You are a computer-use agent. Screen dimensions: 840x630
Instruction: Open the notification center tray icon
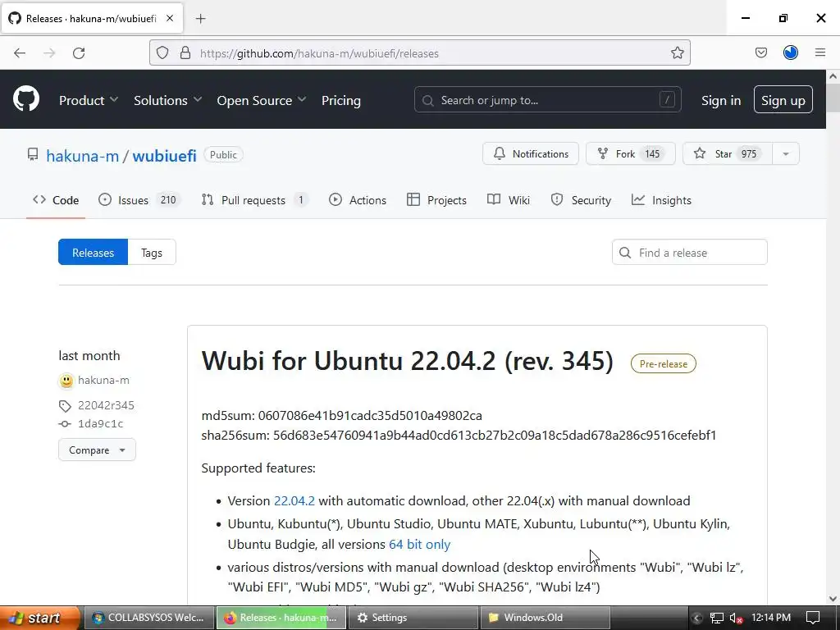[813, 618]
